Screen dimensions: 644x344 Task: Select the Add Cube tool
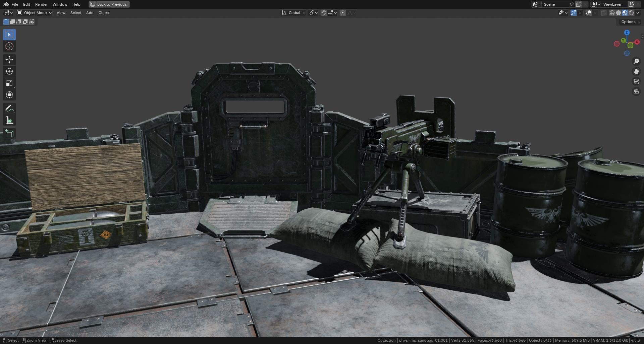click(x=9, y=133)
